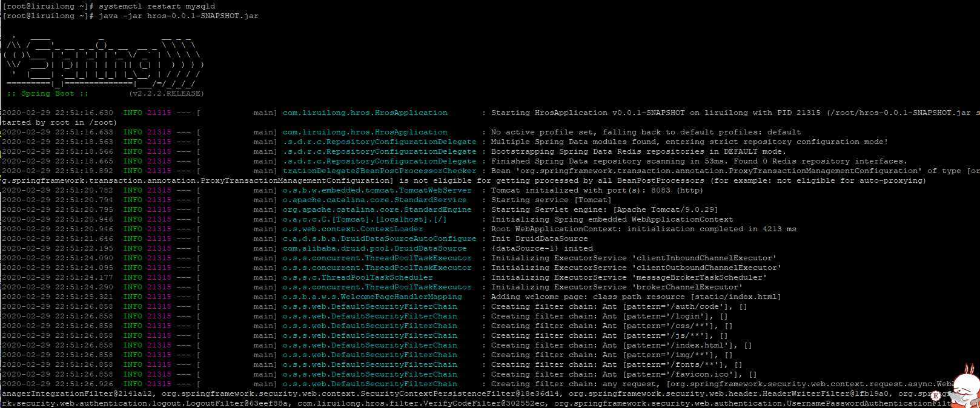Click the 'Init DruidDataSource' message

click(539, 239)
